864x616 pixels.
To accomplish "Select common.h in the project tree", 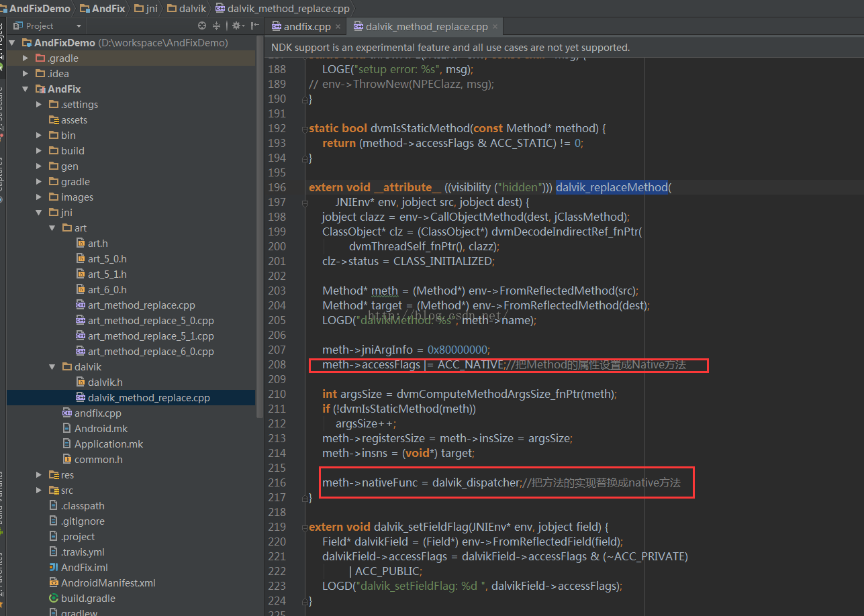I will coord(99,460).
